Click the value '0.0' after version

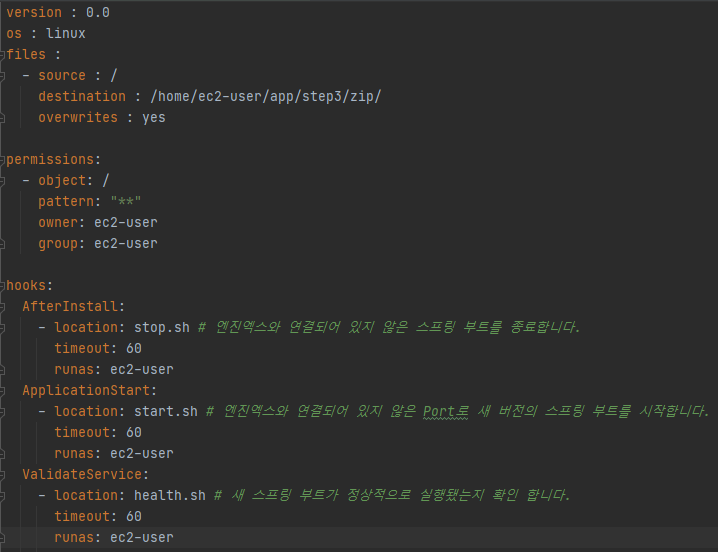click(98, 12)
